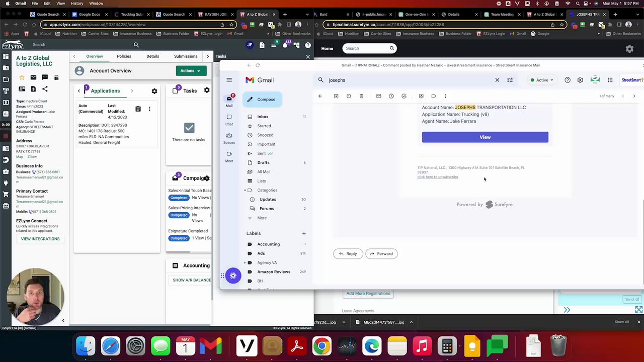Image resolution: width=644 pixels, height=362 pixels.
Task: Open Gmail support help icon
Action: coord(568,80)
